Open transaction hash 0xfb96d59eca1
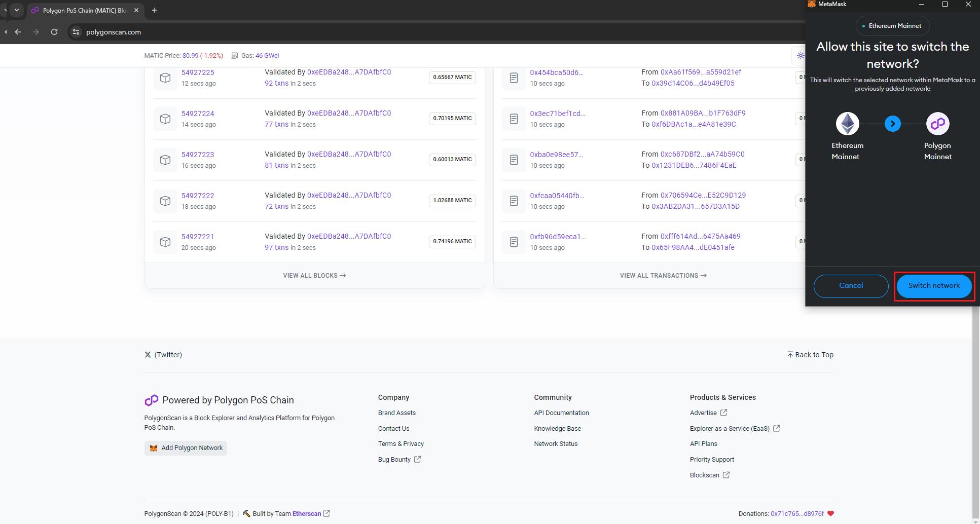Image resolution: width=980 pixels, height=524 pixels. (558, 237)
